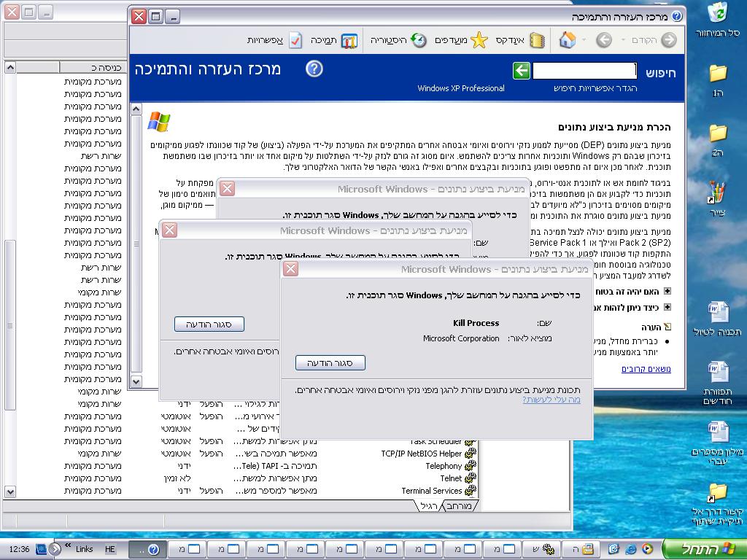This screenshot has width=747, height=560.
Task: Open shared folder shortcut on desktop
Action: [718, 493]
